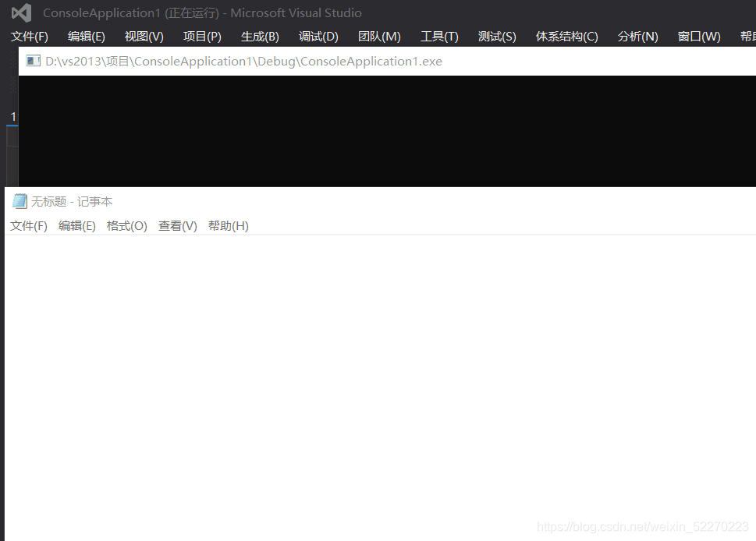This screenshot has height=541, width=756.
Task: Open the 体系结构(C) menu
Action: point(567,37)
